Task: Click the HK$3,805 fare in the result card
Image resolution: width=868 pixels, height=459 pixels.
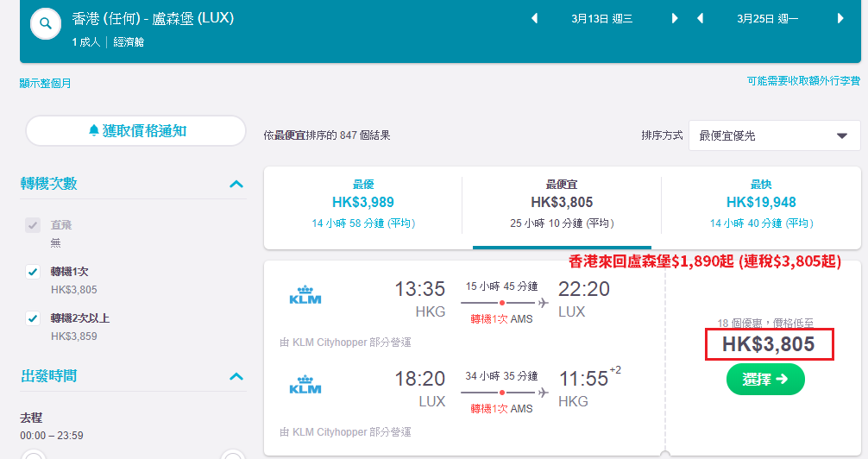Action: coord(769,344)
